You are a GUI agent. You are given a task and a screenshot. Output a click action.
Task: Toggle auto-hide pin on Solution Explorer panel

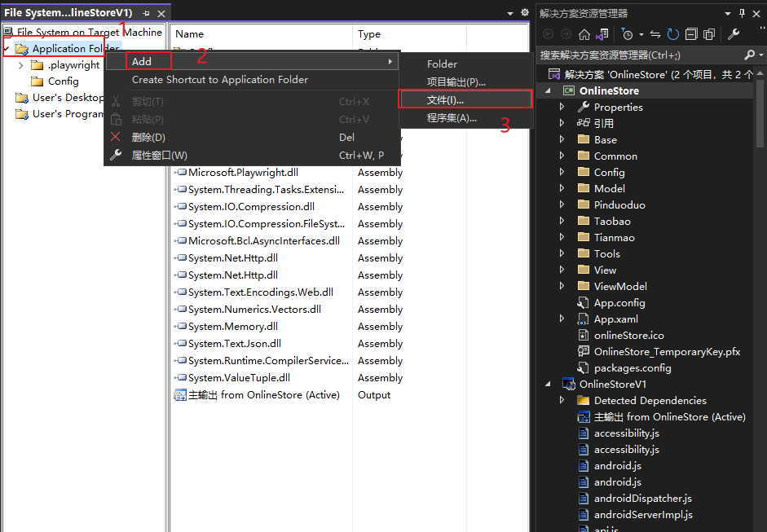[742, 14]
